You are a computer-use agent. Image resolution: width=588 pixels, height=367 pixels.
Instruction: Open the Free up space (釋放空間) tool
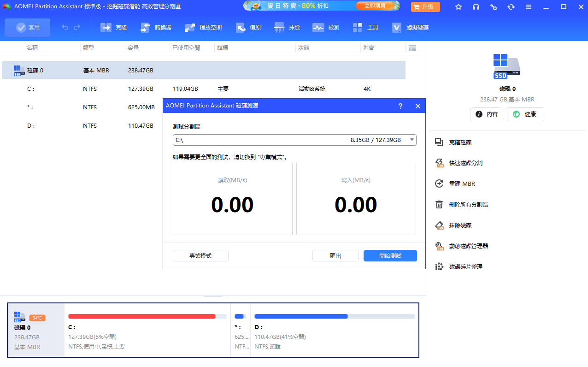[x=203, y=28]
